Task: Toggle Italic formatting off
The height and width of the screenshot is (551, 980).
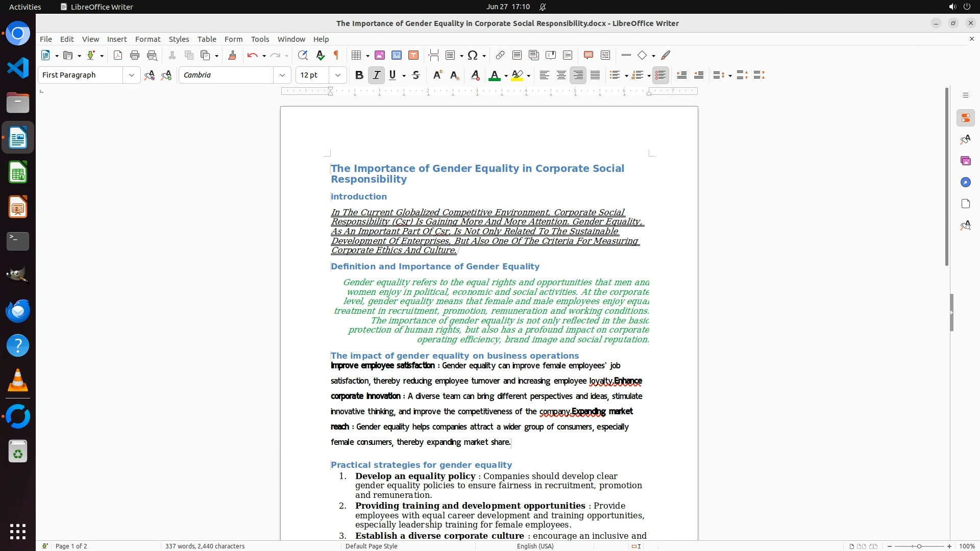Action: [x=376, y=75]
